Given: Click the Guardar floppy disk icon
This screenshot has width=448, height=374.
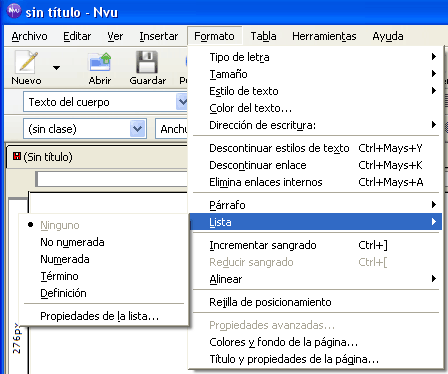Looking at the screenshot, I should click(147, 62).
